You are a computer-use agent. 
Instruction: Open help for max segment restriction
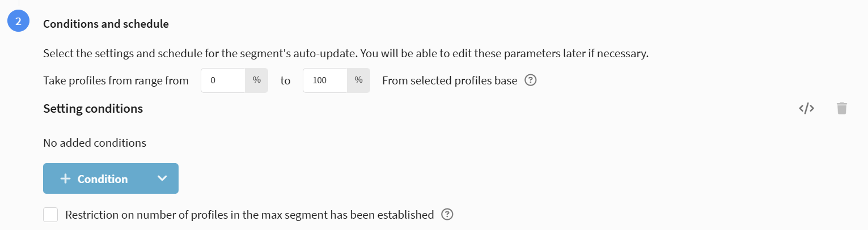coord(447,215)
